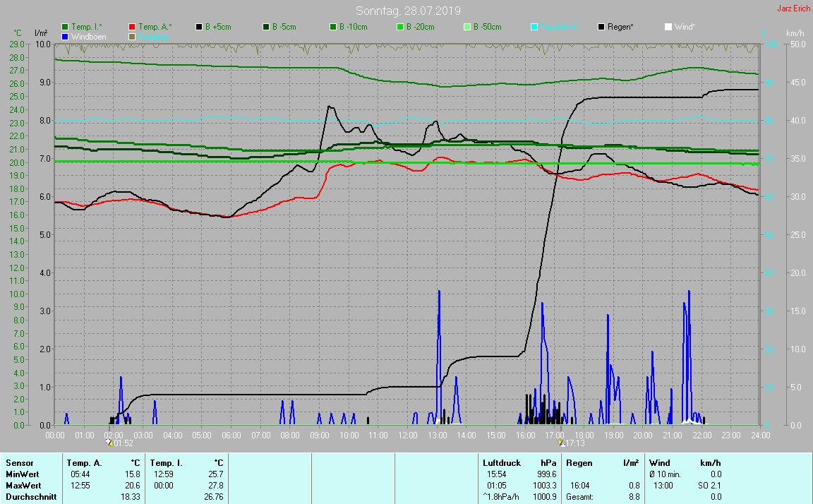Click the moon marker icon at 01:52

[x=109, y=443]
